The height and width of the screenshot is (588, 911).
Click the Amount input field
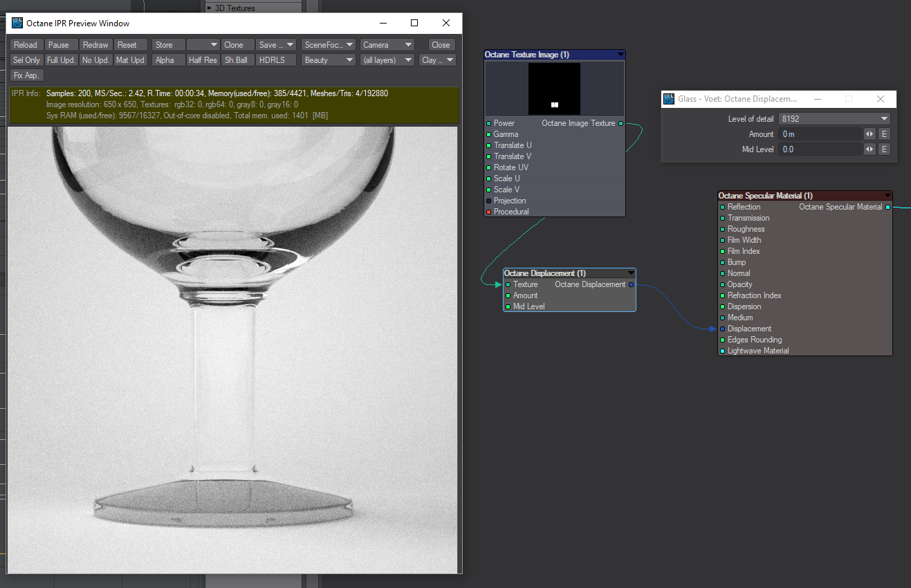click(x=820, y=134)
